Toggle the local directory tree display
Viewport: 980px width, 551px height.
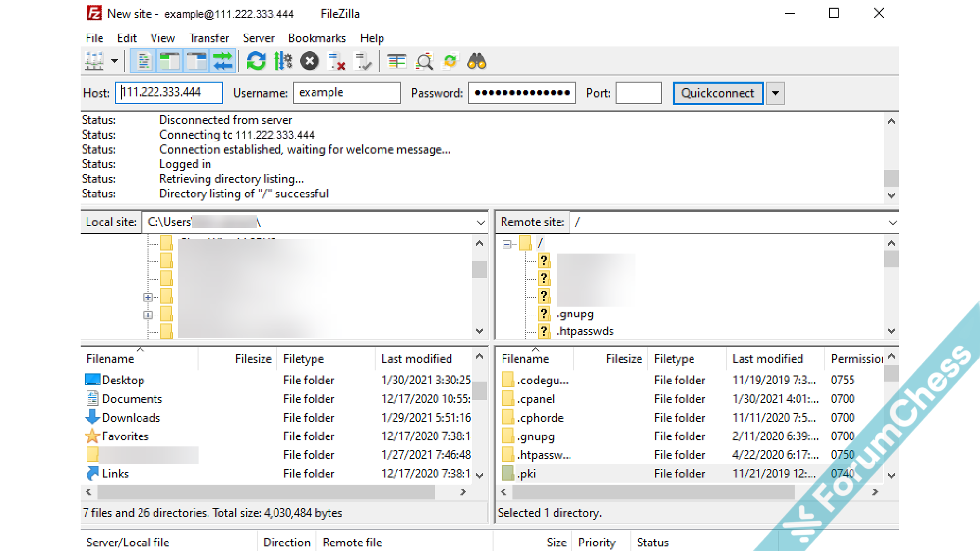tap(170, 62)
